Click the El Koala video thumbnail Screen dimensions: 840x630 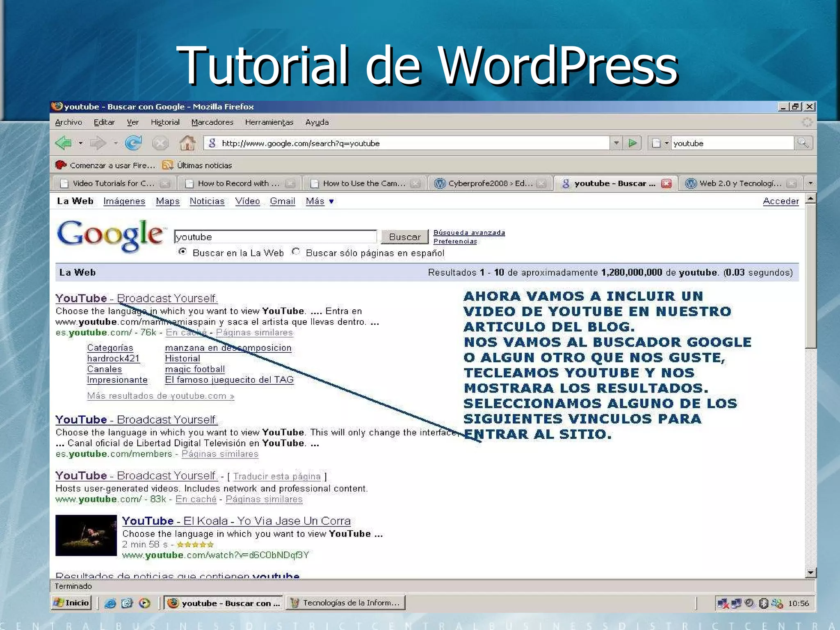coord(86,535)
